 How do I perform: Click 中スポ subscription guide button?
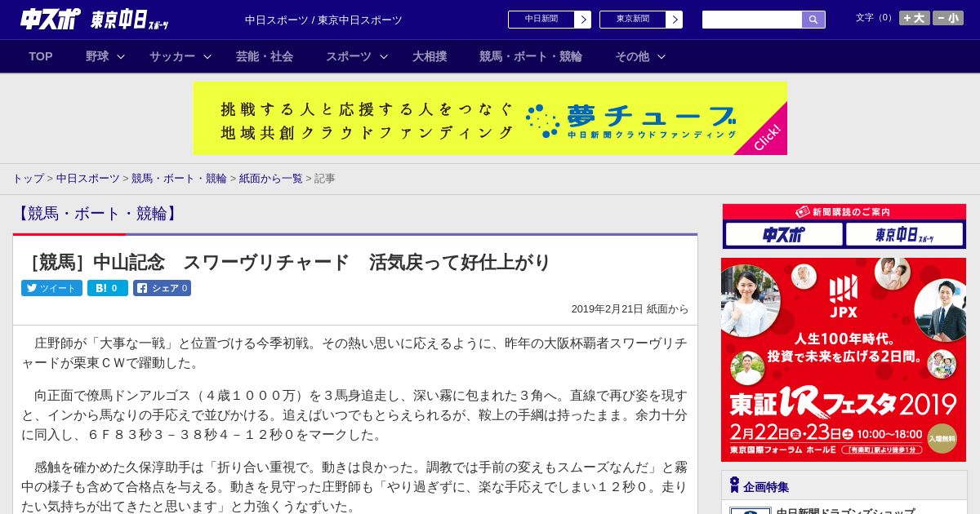pos(784,235)
